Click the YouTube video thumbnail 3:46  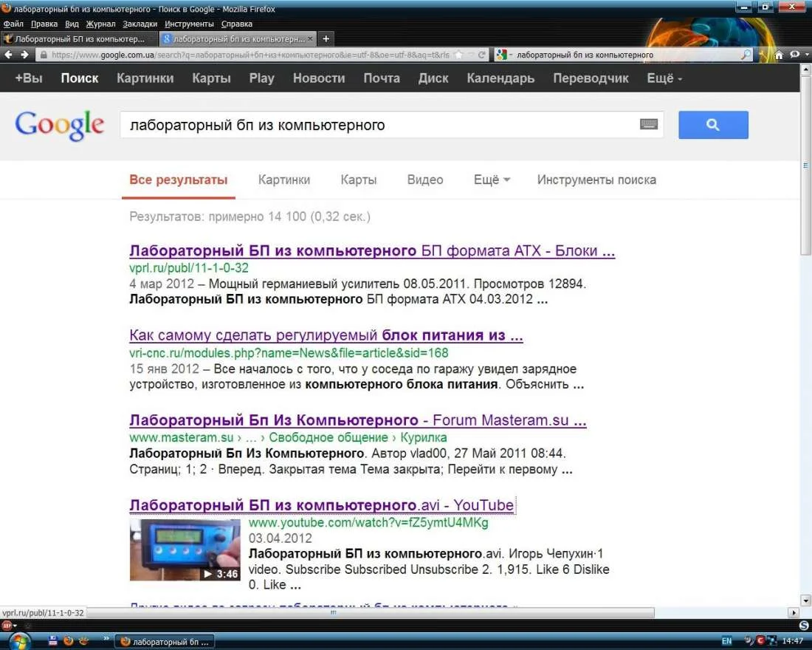click(185, 550)
